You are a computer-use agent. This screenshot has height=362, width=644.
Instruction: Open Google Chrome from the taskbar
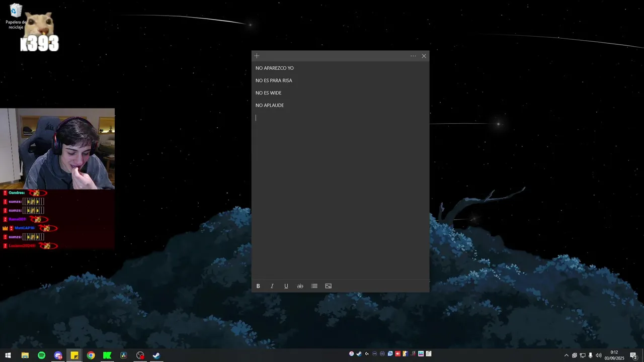coord(91,355)
